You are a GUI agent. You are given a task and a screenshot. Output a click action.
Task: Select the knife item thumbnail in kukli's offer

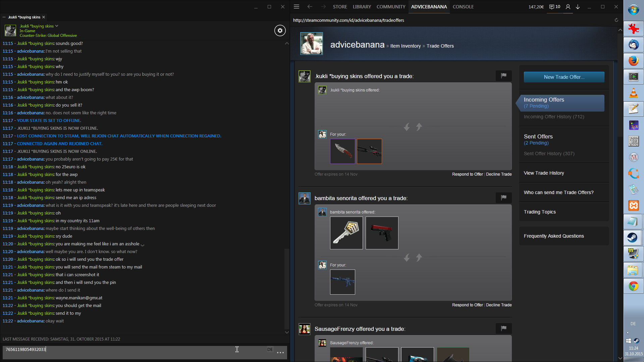[342, 152]
